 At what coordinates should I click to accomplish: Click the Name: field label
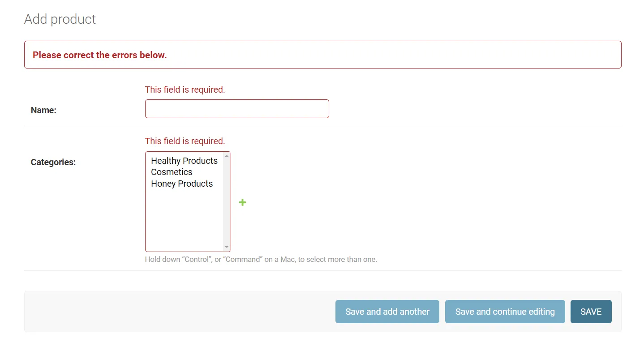click(43, 110)
